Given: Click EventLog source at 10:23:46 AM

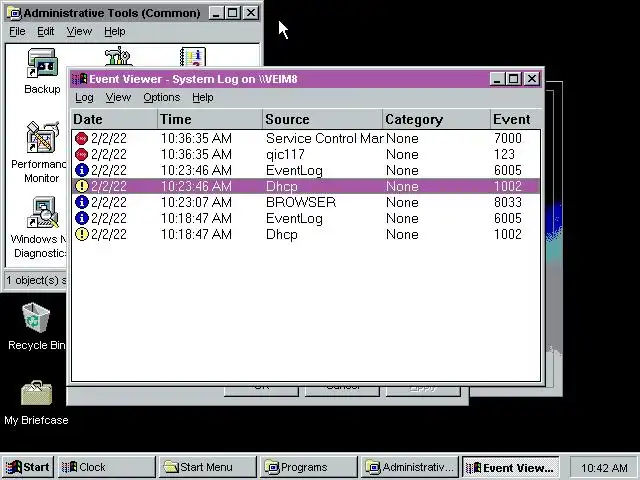Looking at the screenshot, I should point(294,170).
